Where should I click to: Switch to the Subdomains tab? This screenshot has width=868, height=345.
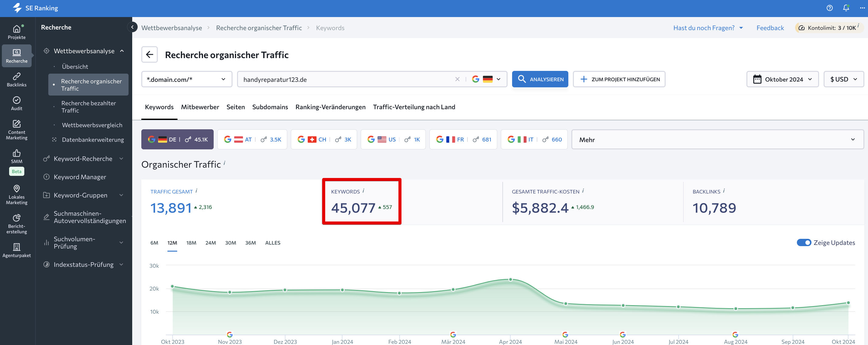click(270, 107)
